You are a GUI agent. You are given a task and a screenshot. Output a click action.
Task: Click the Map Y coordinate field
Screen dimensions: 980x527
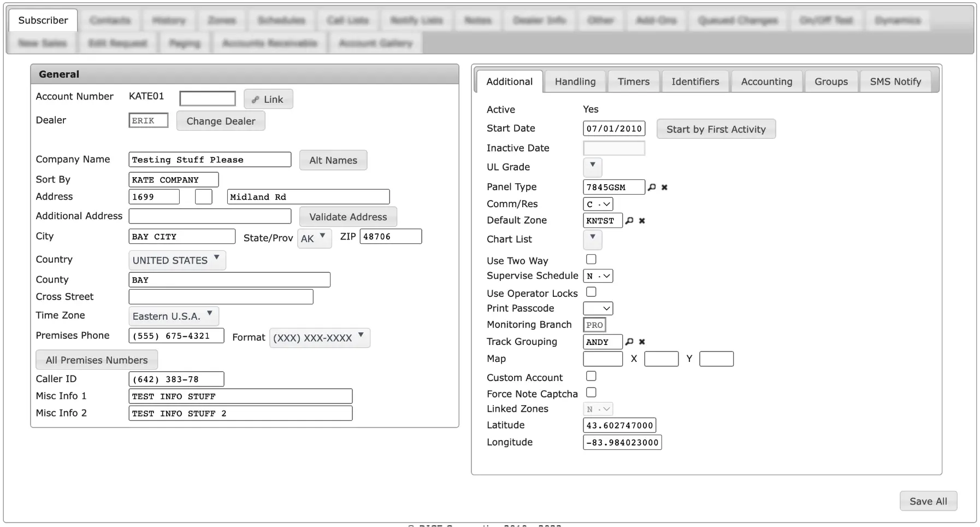716,359
